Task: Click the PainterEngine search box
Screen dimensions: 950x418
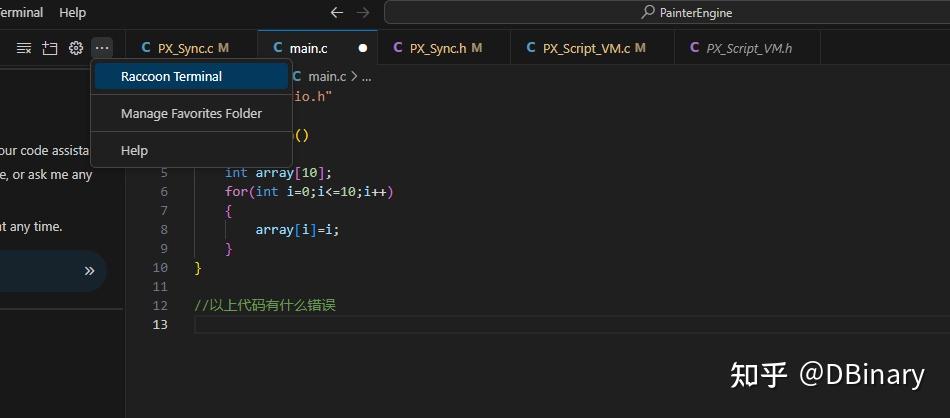Action: (x=667, y=12)
